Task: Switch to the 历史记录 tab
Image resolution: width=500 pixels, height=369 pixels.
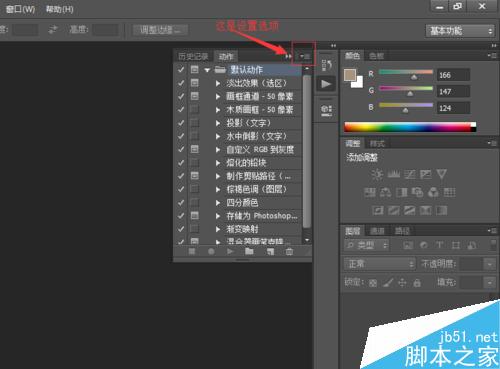Action: pos(193,56)
